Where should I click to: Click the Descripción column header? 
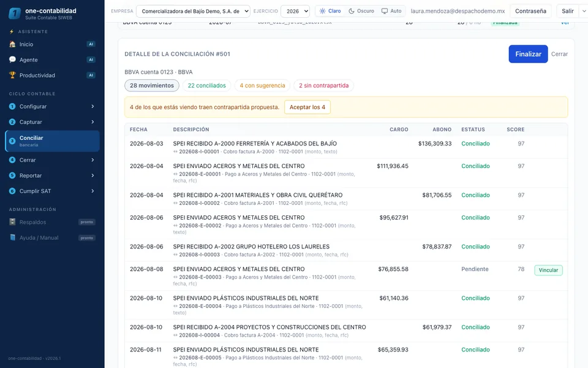[191, 129]
